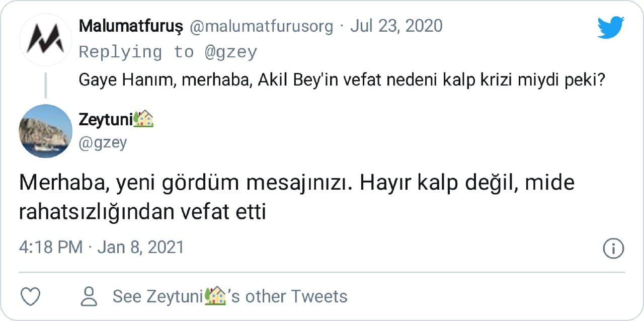This screenshot has width=644, height=321.
Task: Open the 4:18 PM · Jan 8, 2021 timestamp
Action: pos(102,248)
